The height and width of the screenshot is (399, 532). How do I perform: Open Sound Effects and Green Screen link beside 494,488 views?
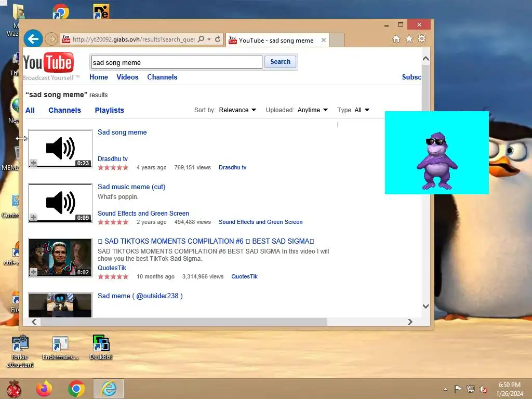tap(261, 222)
